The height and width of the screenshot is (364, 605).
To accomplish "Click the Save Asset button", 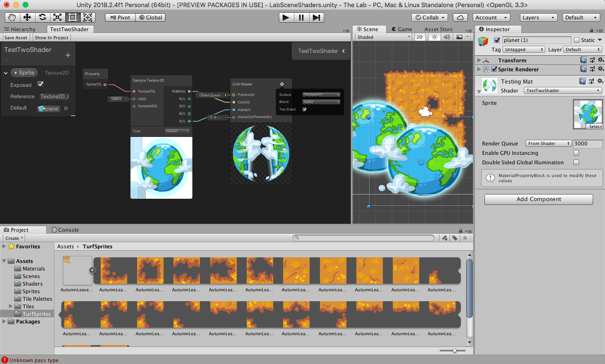I will 16,38.
